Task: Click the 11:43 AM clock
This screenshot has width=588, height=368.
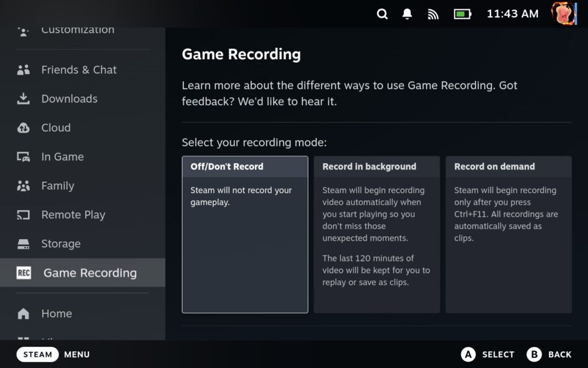Action: coord(512,14)
